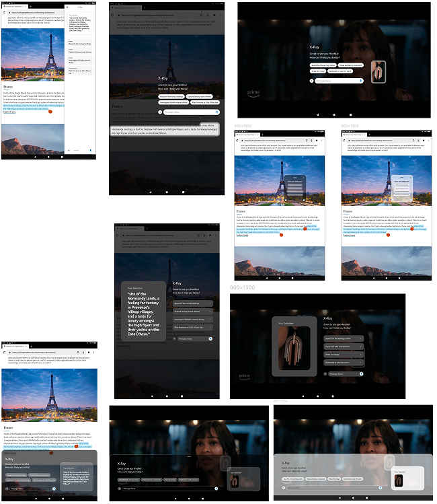Close the dark floating X-Ray popup over Eiffel photo
Image resolution: width=437 pixels, height=504 pixels.
click(304, 178)
